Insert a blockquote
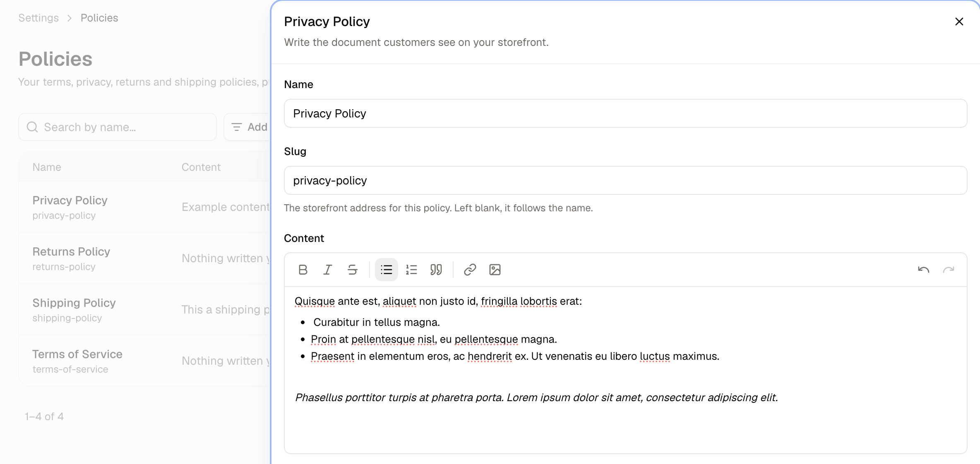980x464 pixels. click(x=436, y=270)
